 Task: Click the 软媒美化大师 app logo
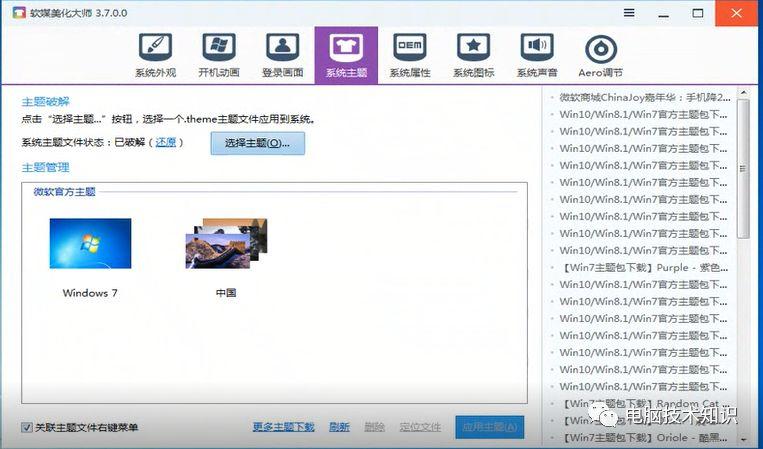point(18,13)
